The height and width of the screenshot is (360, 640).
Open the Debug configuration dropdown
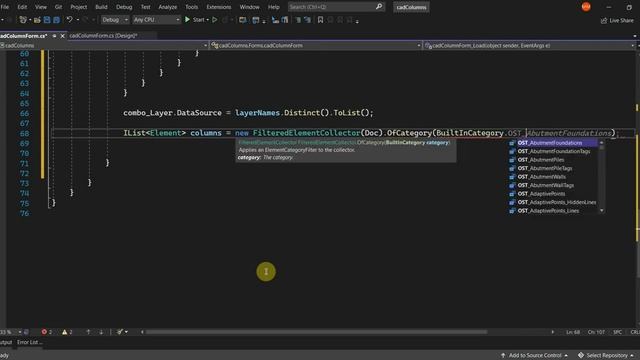pyautogui.click(x=115, y=20)
